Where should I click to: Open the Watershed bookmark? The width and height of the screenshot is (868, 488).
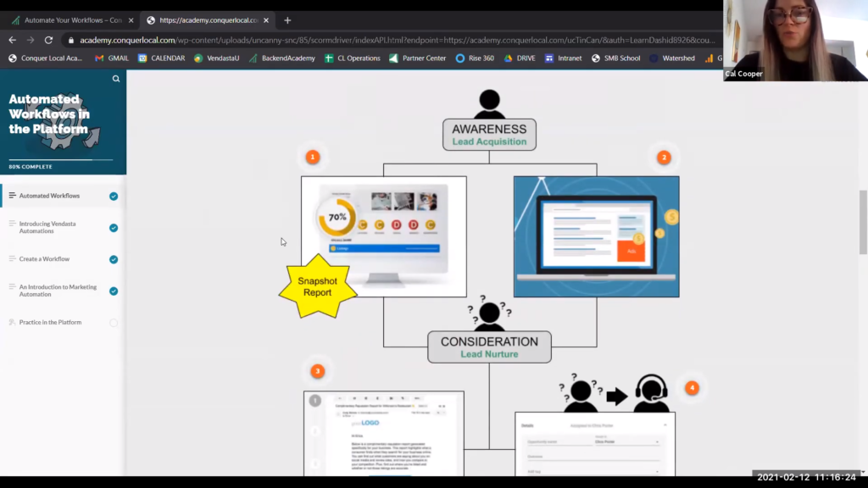(x=672, y=58)
